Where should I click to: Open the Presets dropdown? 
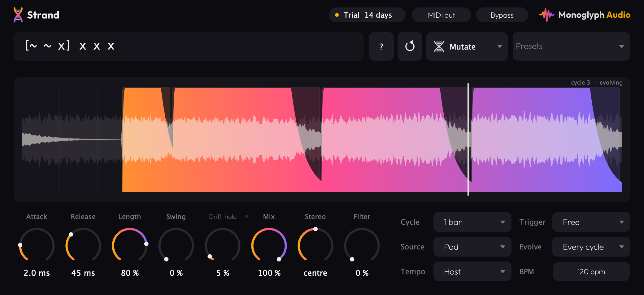point(571,46)
